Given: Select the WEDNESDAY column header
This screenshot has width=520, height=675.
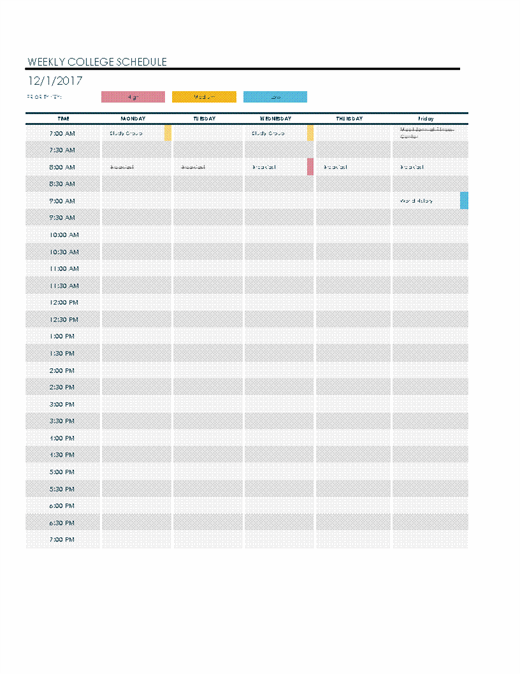Looking at the screenshot, I should [275, 118].
